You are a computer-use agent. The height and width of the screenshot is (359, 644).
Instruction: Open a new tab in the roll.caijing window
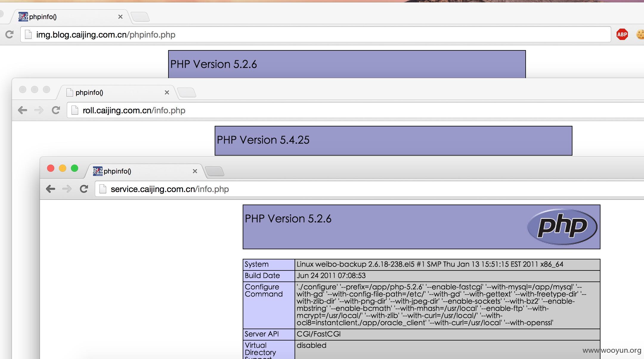187,92
